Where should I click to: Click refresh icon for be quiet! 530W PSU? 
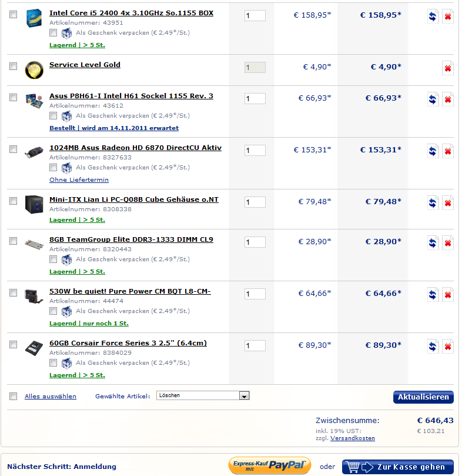click(433, 295)
